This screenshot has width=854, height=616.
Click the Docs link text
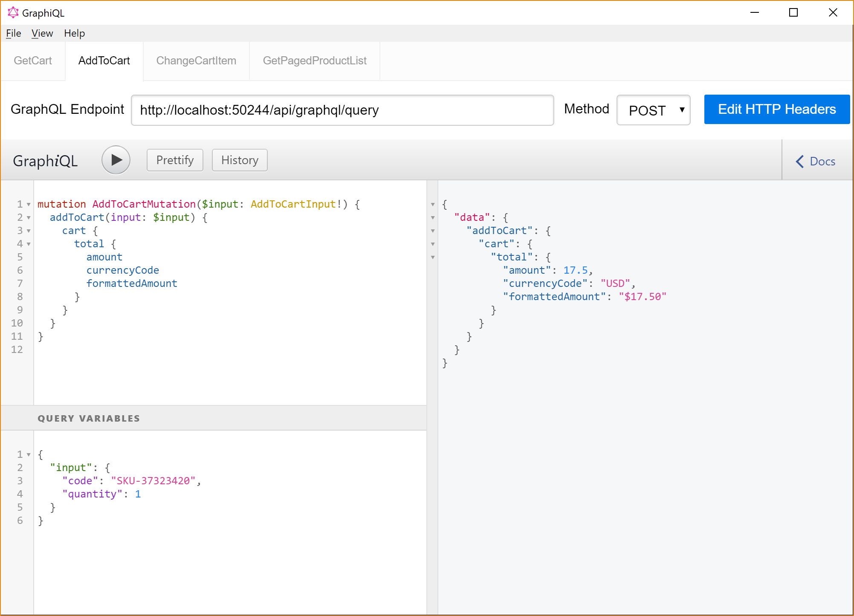point(822,162)
